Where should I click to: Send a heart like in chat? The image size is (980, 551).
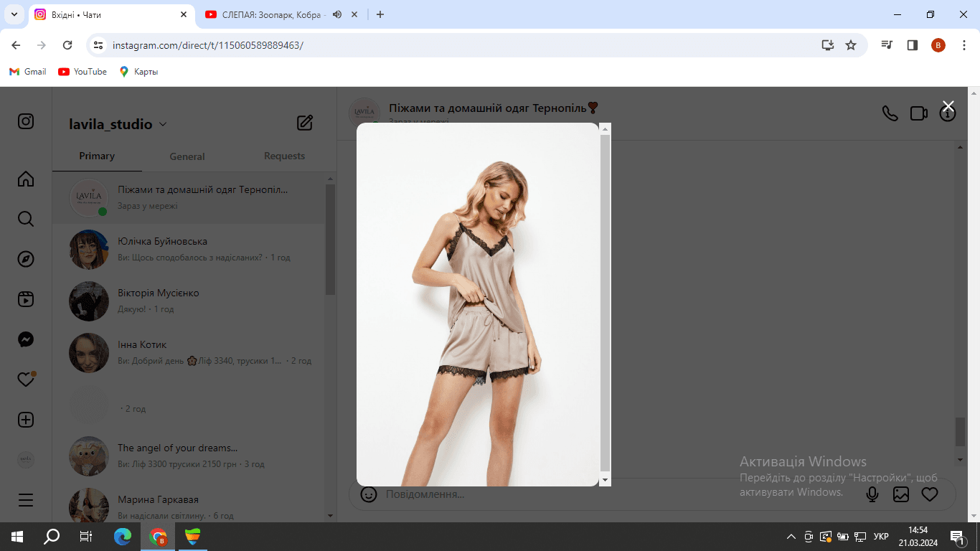(930, 494)
